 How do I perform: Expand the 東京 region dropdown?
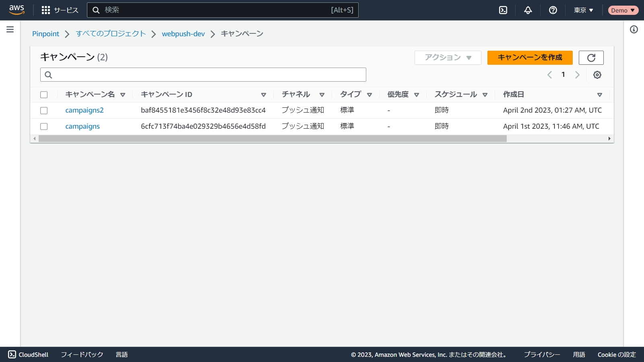(x=583, y=10)
